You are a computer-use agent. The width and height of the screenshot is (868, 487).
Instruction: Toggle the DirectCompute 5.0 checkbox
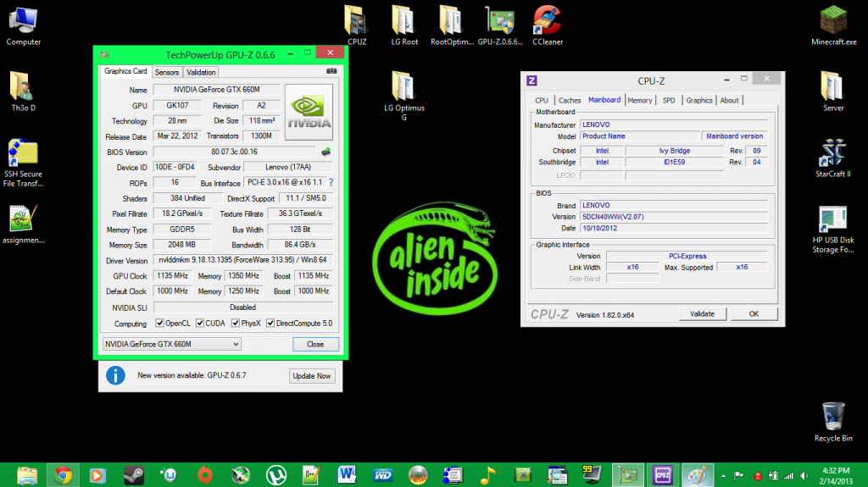click(270, 324)
